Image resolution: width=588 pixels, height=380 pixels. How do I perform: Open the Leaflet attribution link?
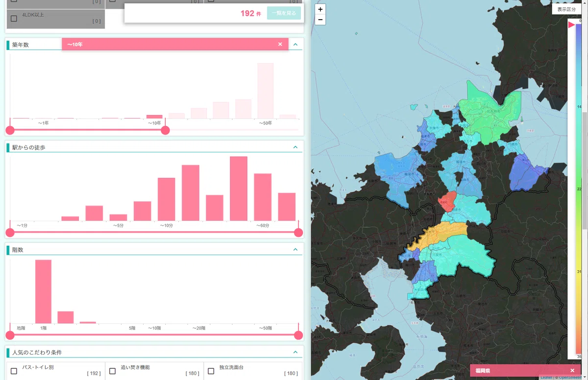pyautogui.click(x=546, y=378)
